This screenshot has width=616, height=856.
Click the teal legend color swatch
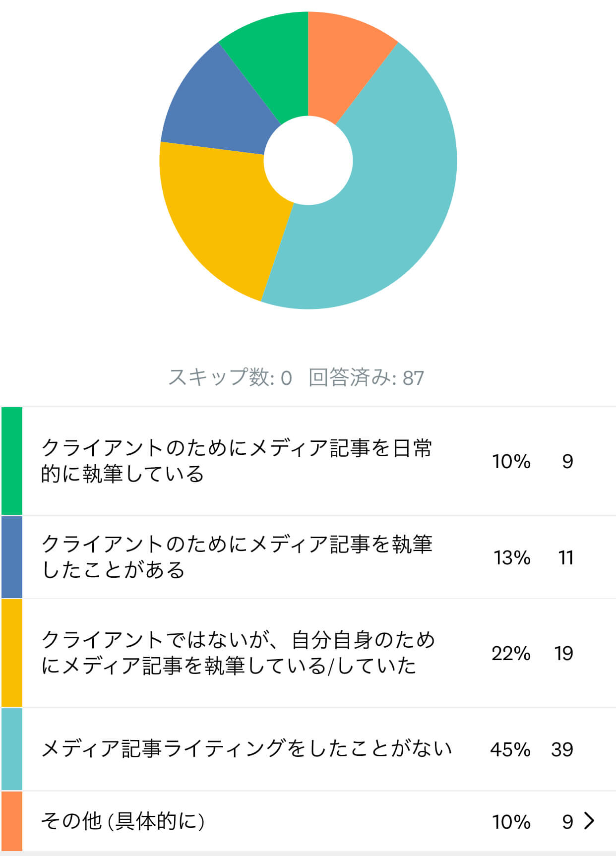click(12, 749)
